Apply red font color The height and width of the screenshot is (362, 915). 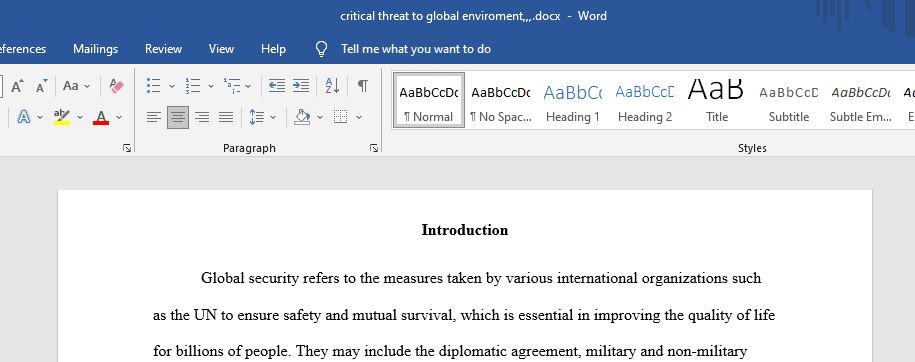(x=101, y=117)
